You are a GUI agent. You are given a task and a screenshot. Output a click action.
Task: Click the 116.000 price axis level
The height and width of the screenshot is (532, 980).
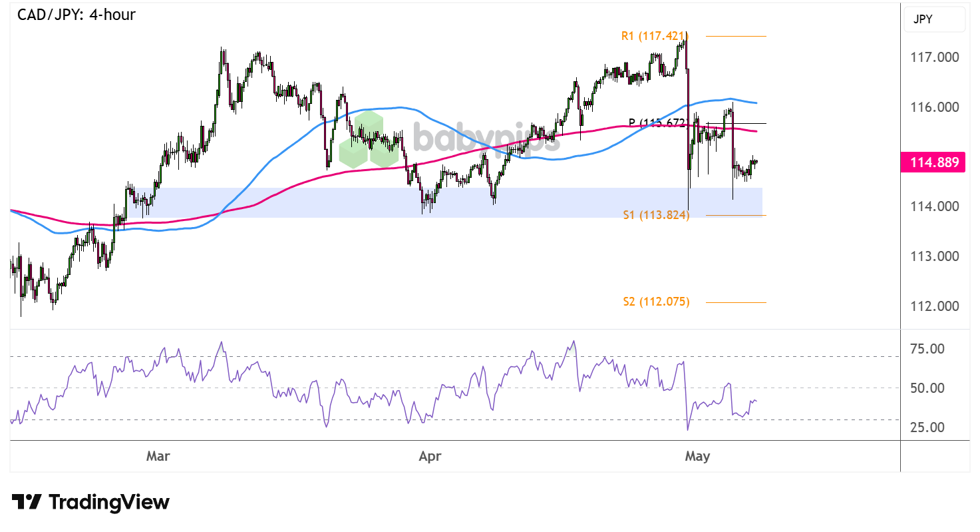(x=936, y=107)
